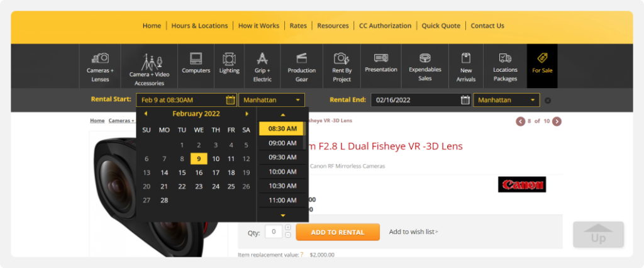This screenshot has height=268, width=644.
Task: Click the ADD TO RENTAL button
Action: pos(338,232)
